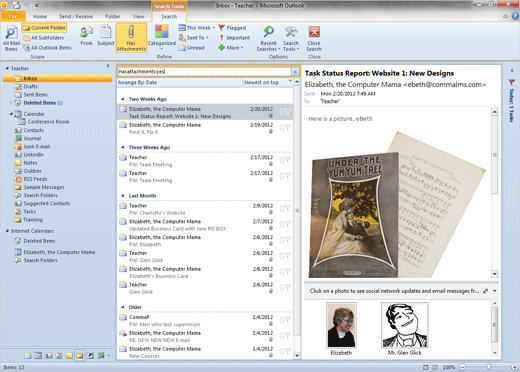Collapse the Teacher mailbox tree
The image size is (520, 372).
point(7,68)
